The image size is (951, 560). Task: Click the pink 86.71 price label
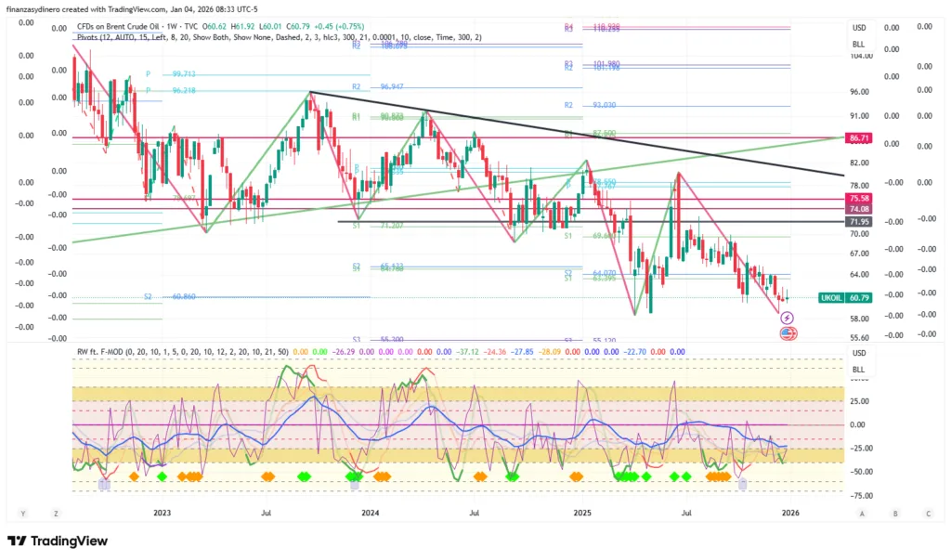(858, 137)
